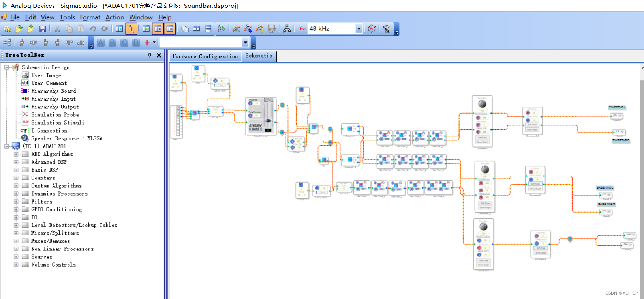
Task: Click the Tile windows vertically icon
Action: (197, 29)
